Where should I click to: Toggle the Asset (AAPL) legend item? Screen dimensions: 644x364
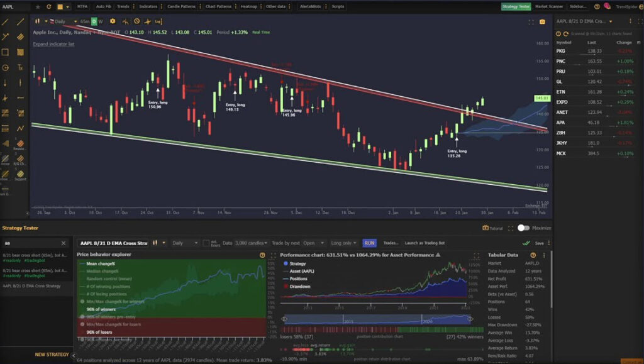click(x=299, y=271)
